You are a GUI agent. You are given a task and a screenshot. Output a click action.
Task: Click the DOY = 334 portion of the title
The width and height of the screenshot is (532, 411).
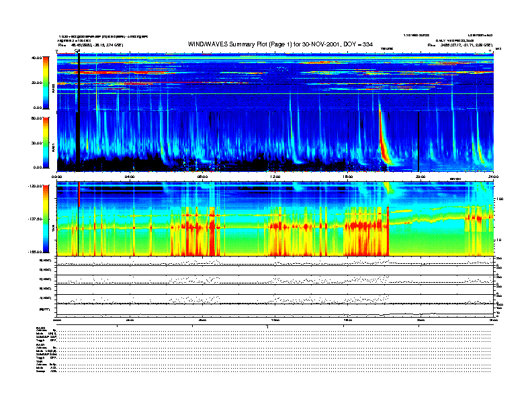click(358, 44)
